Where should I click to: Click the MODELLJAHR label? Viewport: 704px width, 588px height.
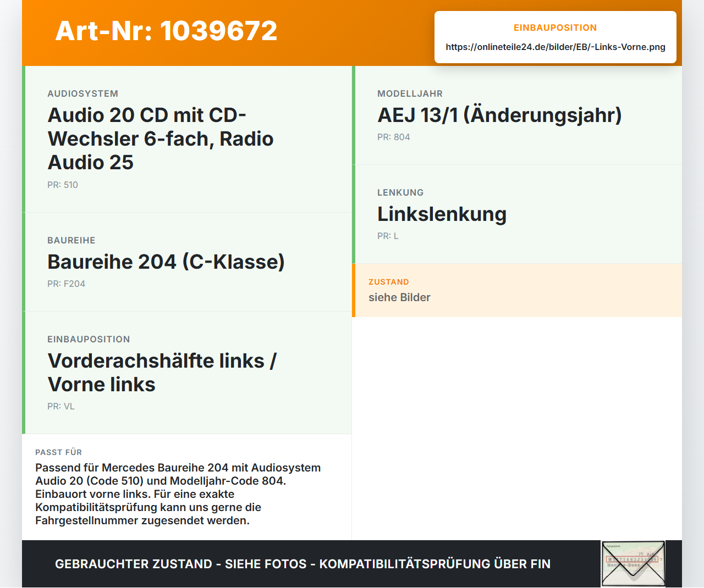(410, 93)
